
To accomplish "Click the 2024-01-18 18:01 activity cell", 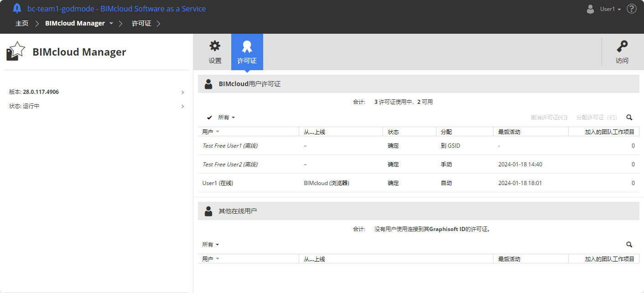I will (x=520, y=183).
